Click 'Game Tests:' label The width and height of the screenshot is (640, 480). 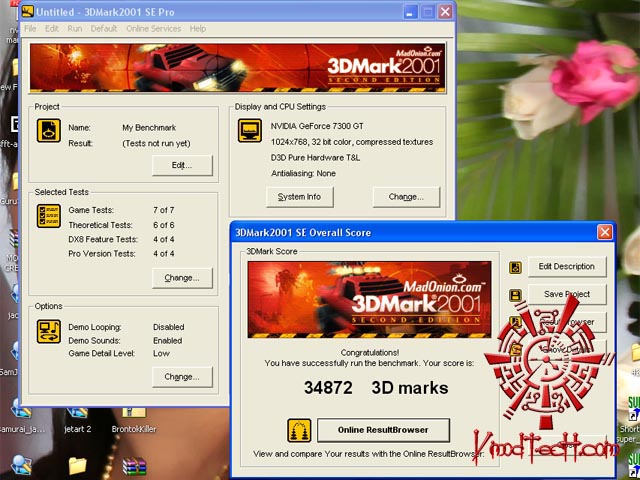pyautogui.click(x=91, y=210)
